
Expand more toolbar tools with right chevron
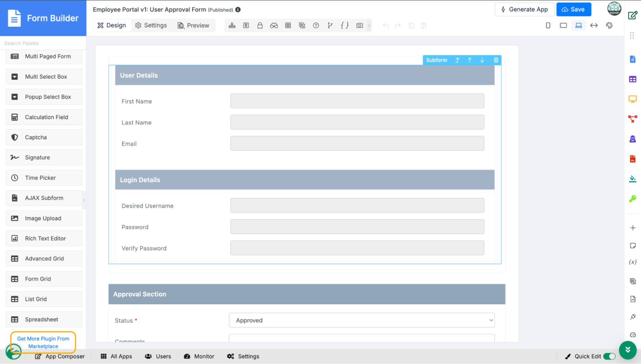(x=369, y=26)
